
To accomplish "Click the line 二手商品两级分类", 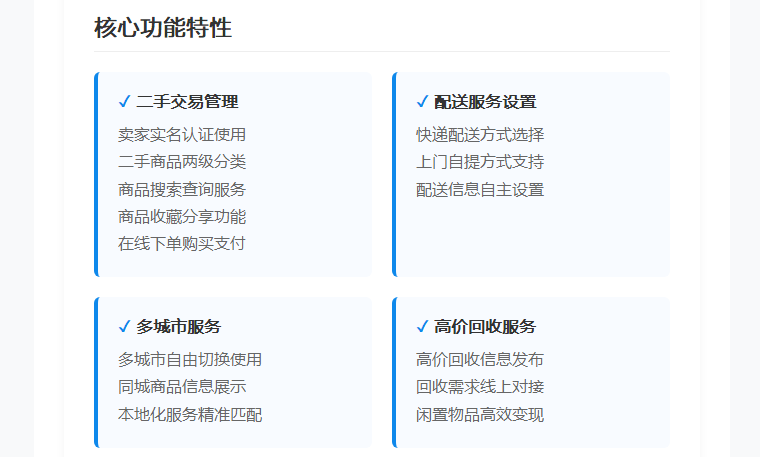I will pos(182,161).
